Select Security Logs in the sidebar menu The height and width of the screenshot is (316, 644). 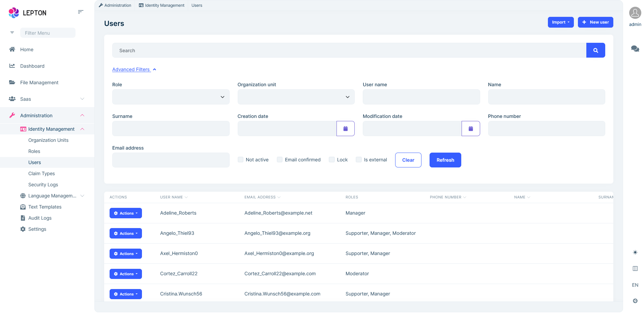43,185
